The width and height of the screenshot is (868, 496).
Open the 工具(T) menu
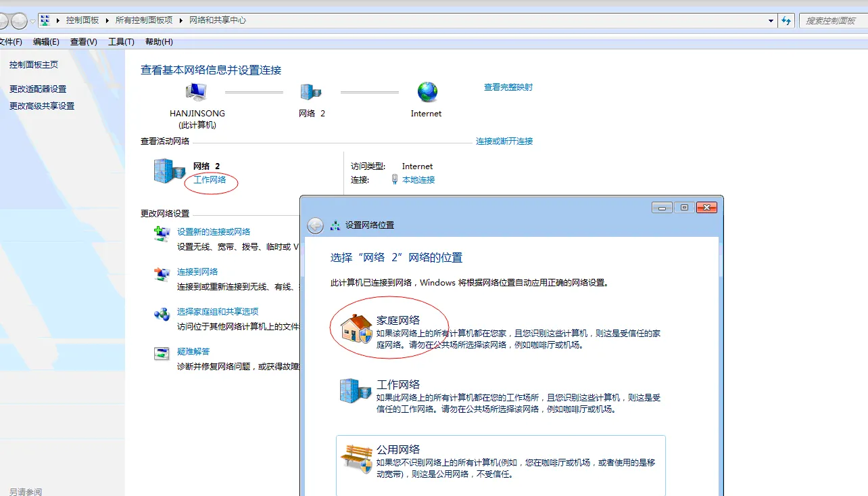(x=121, y=42)
